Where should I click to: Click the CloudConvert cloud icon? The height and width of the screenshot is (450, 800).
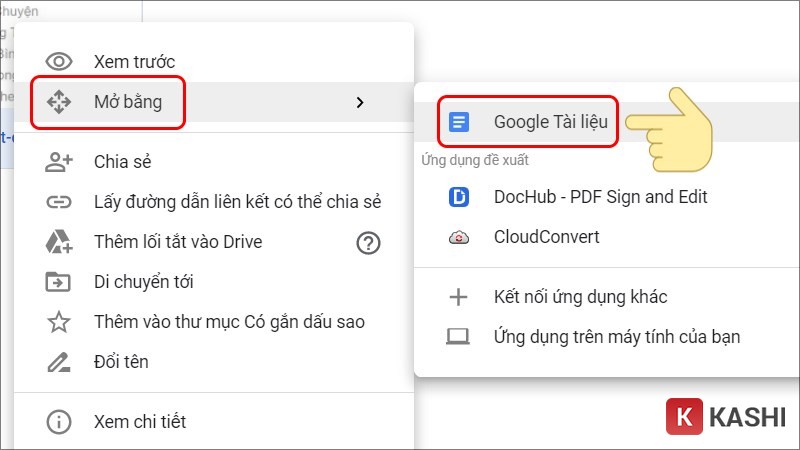(459, 237)
